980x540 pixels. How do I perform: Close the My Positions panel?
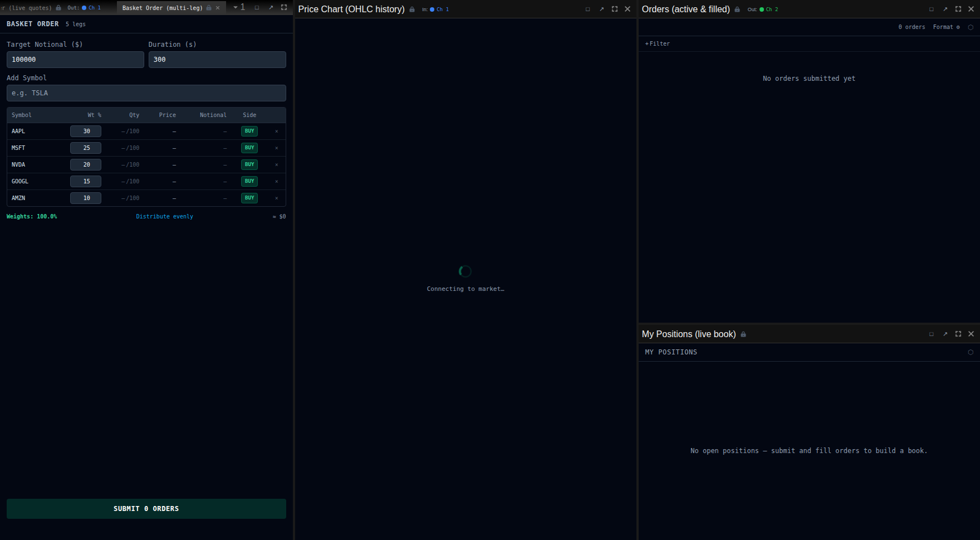click(971, 334)
